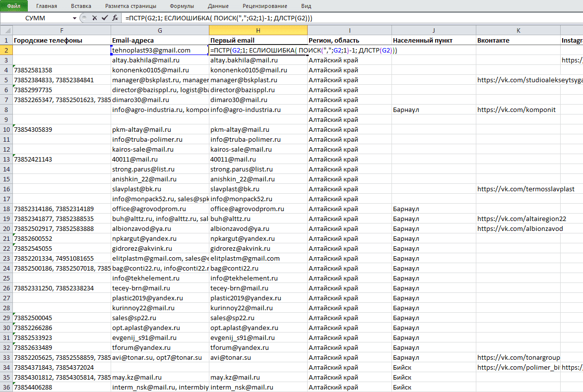This screenshot has height=392, width=583.
Task: Click the Select All corner triangle
Action: pos(6,30)
